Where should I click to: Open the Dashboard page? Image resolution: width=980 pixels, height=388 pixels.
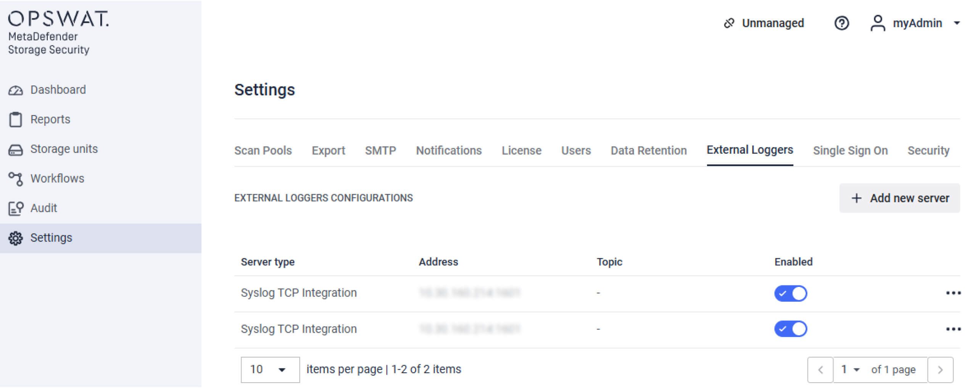pyautogui.click(x=58, y=90)
